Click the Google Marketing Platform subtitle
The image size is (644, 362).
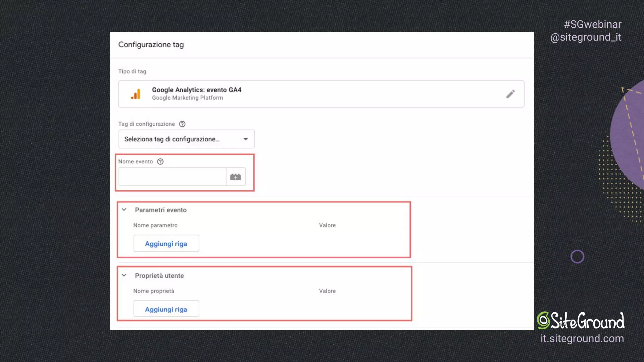click(x=187, y=98)
